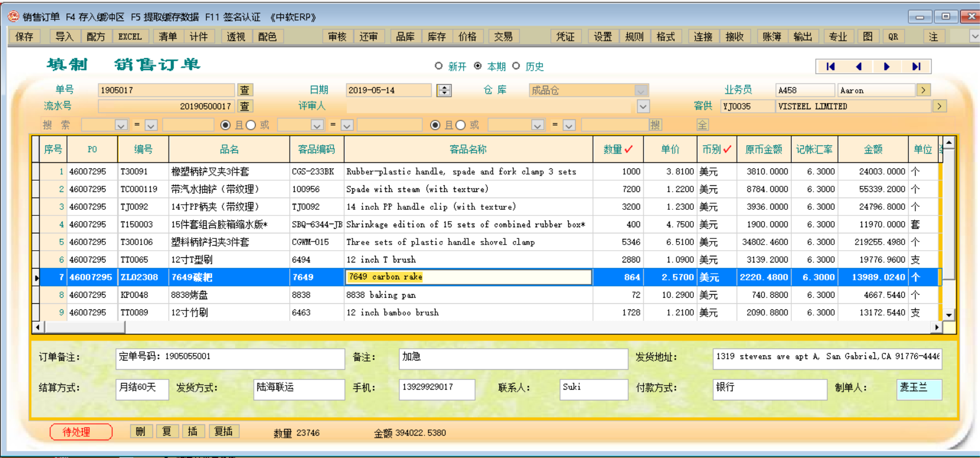Click 导入 in the toolbar
The image size is (980, 458).
point(64,37)
